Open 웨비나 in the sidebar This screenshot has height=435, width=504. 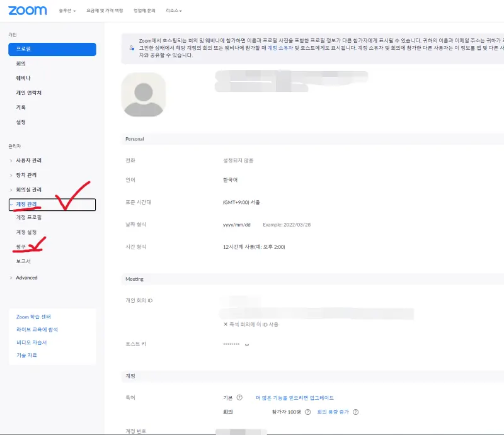pyautogui.click(x=23, y=78)
